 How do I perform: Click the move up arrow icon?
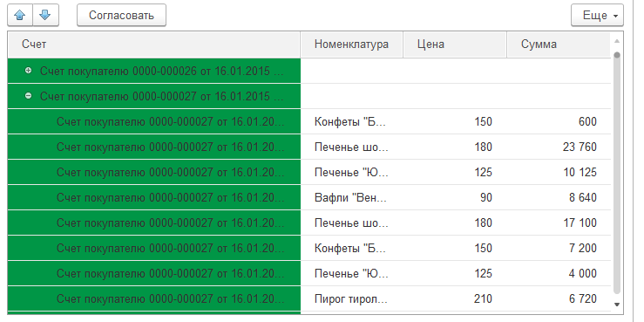pos(20,15)
